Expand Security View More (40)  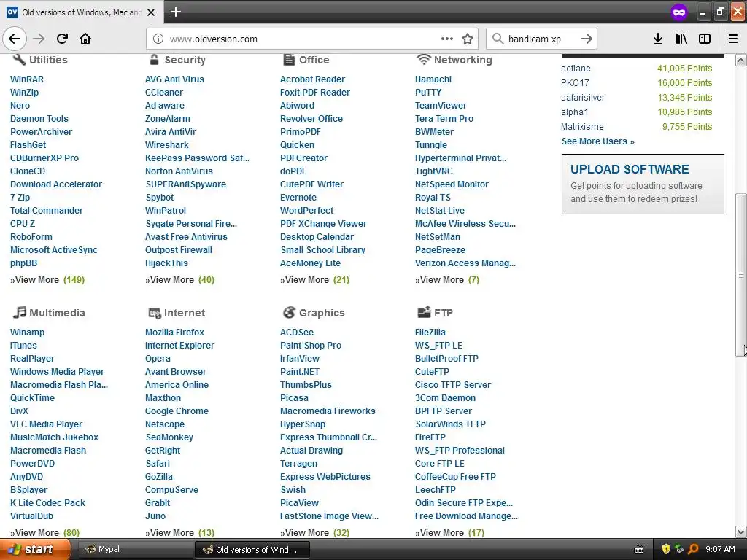click(180, 279)
